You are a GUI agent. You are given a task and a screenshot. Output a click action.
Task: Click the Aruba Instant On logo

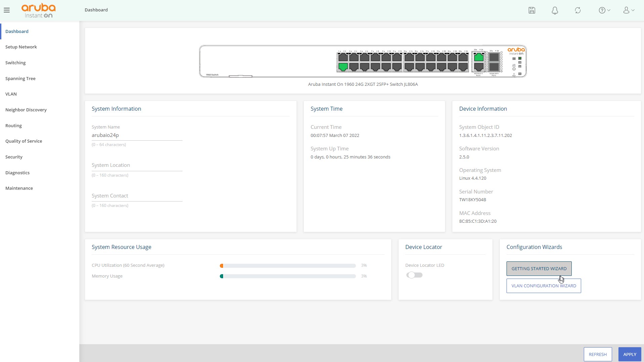pyautogui.click(x=39, y=10)
